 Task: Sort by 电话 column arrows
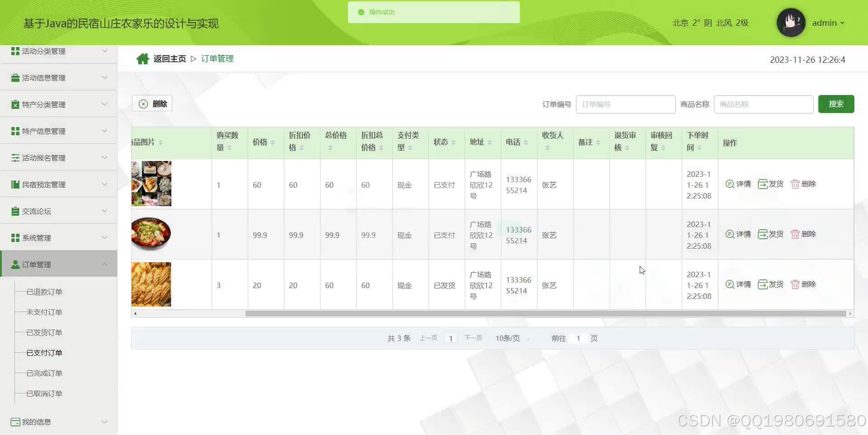point(526,142)
